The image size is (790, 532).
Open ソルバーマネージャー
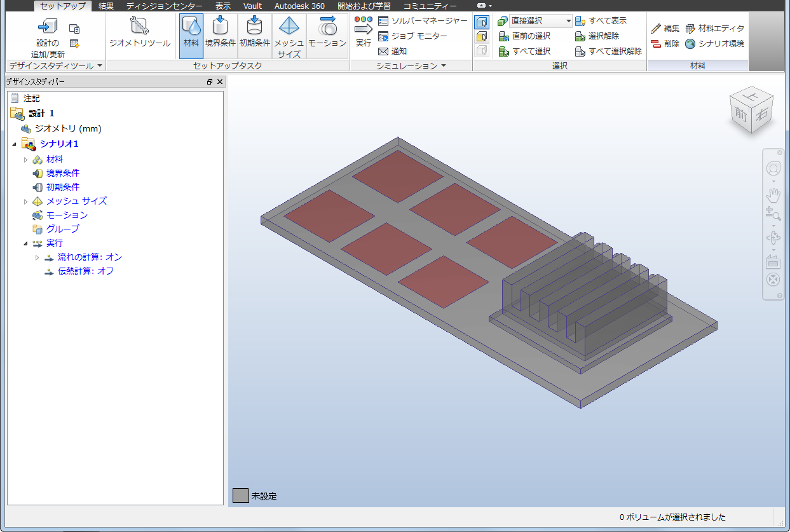point(423,21)
